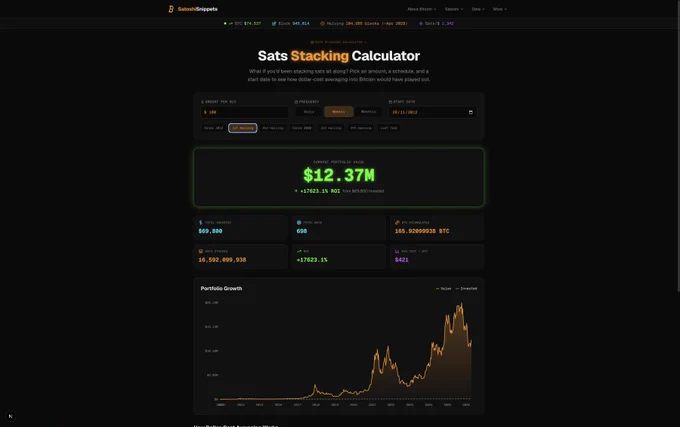The width and height of the screenshot is (680, 427).
Task: Select the Weekly frequency option
Action: point(339,112)
